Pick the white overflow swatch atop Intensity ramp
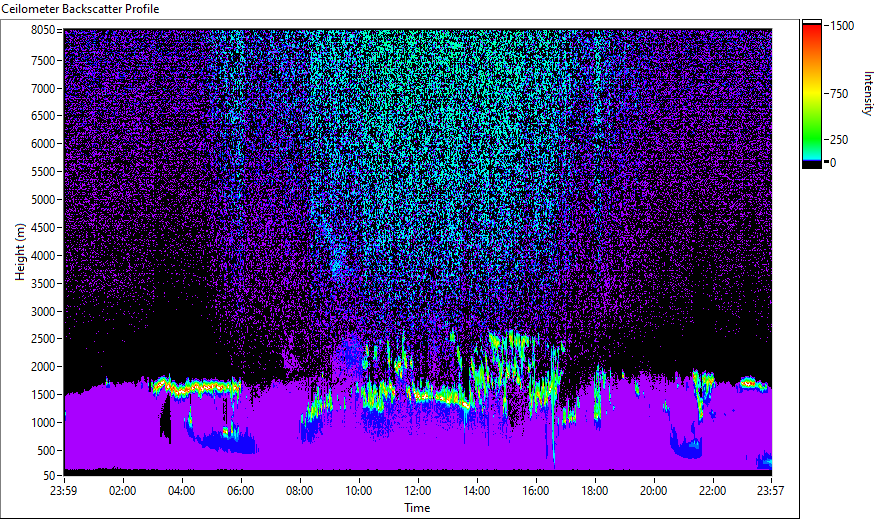 click(811, 22)
